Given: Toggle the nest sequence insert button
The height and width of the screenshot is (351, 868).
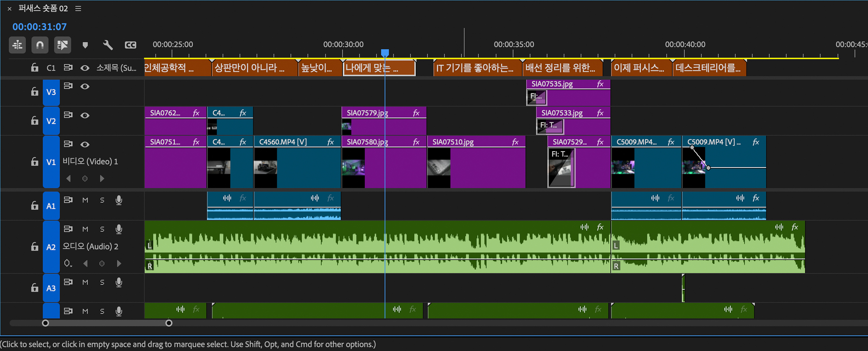Looking at the screenshot, I should pyautogui.click(x=17, y=45).
